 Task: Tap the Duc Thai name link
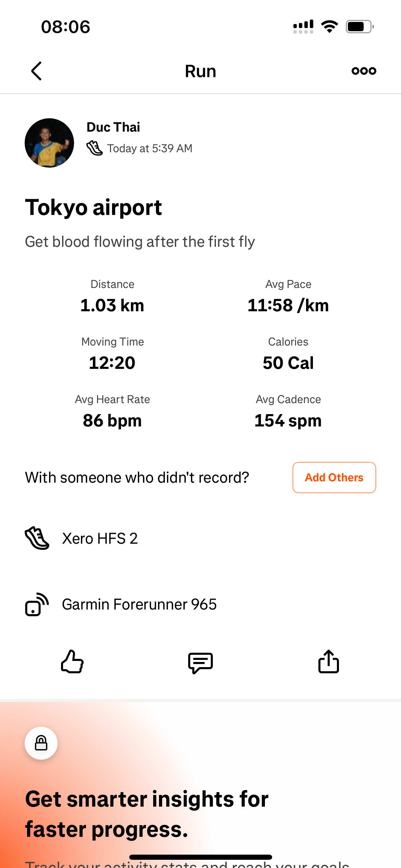pos(113,127)
